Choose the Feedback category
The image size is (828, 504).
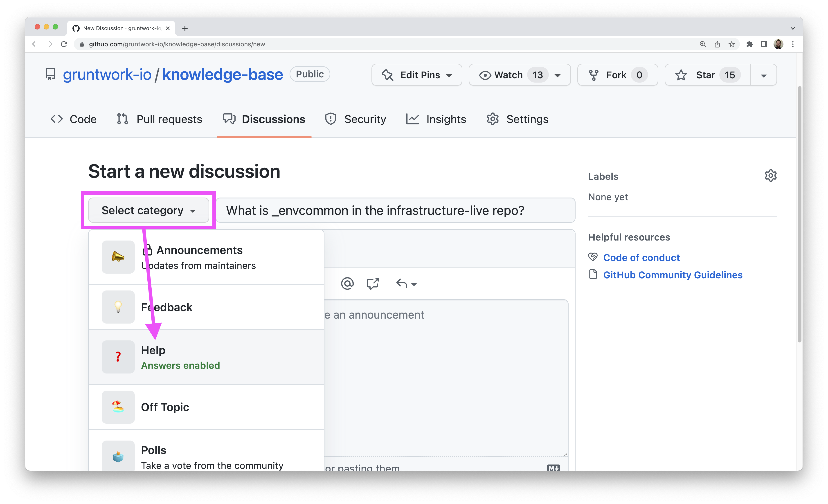coord(206,307)
